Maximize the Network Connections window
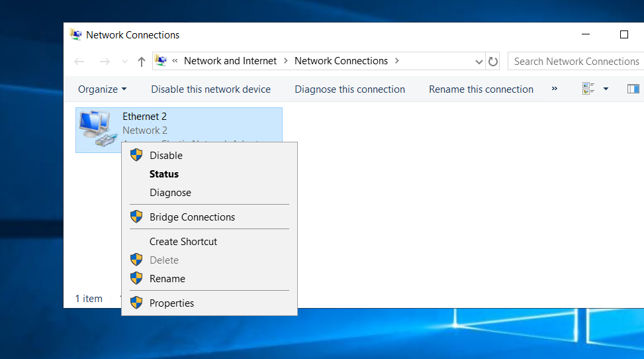 pyautogui.click(x=624, y=34)
